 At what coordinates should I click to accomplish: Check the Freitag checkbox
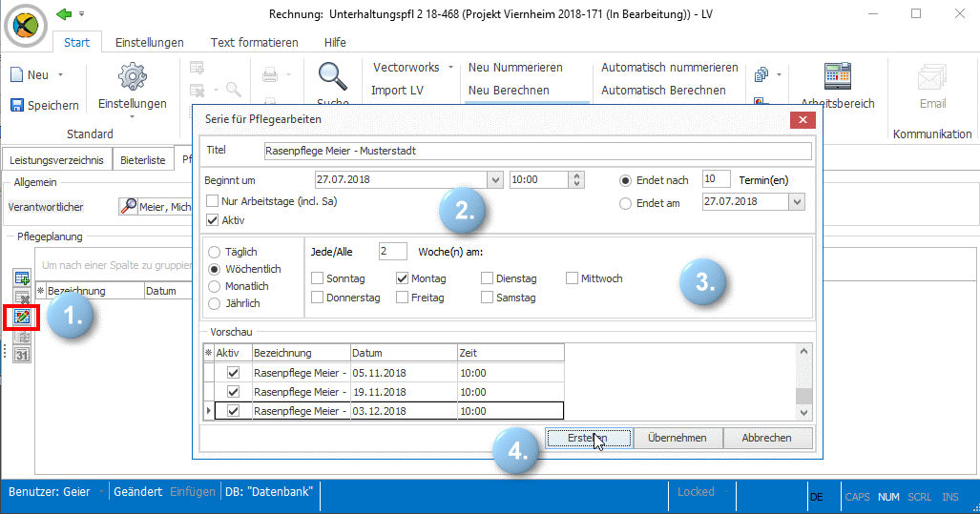point(402,298)
